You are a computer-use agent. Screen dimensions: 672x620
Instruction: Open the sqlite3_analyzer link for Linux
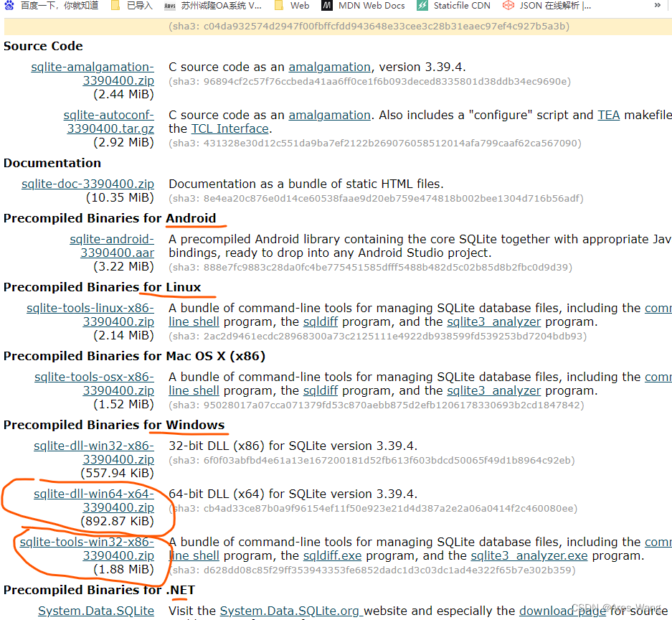(493, 321)
